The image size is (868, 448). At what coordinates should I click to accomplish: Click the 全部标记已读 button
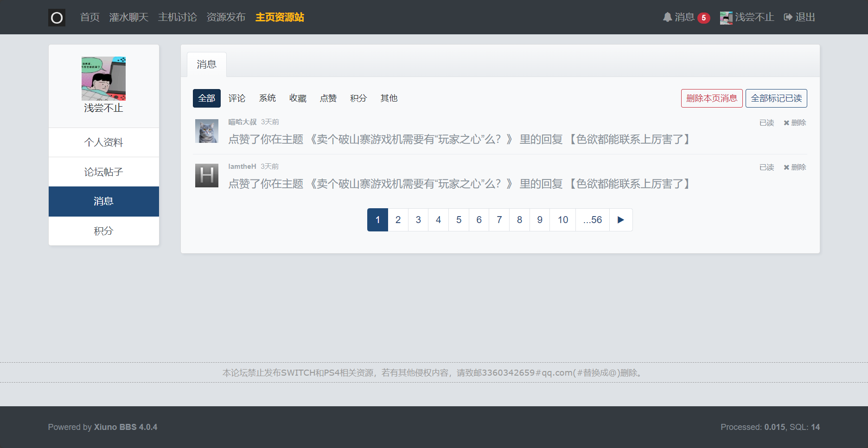[776, 98]
